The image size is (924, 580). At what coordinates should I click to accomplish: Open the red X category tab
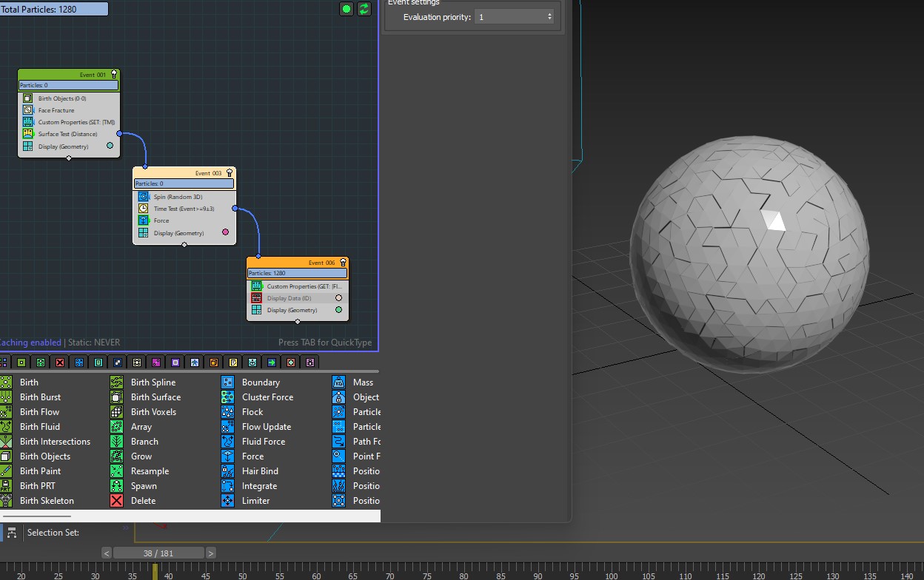[60, 362]
